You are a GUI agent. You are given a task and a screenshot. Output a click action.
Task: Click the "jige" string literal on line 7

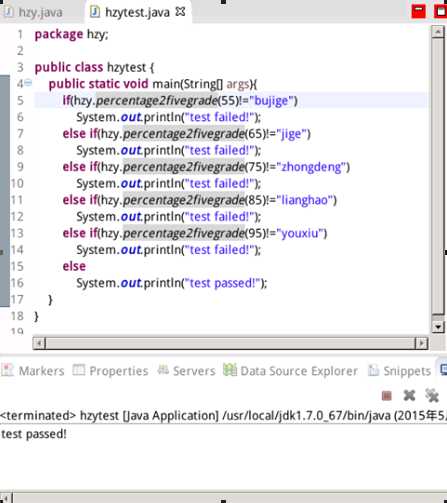tap(292, 134)
